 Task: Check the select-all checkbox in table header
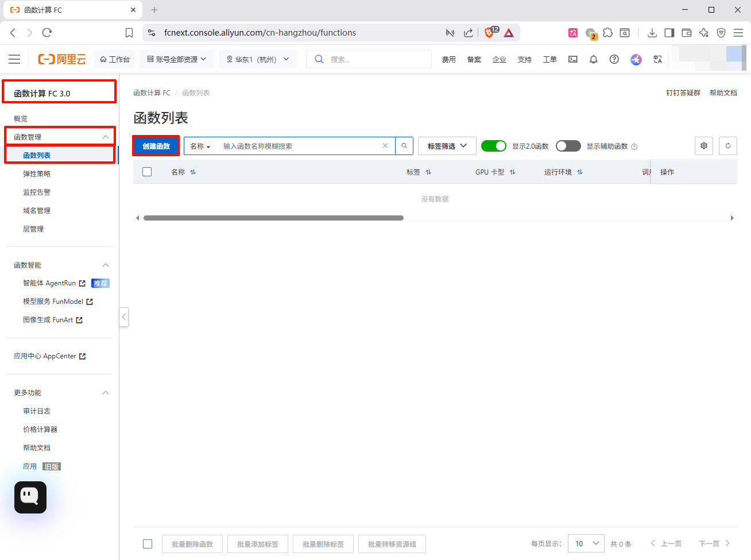(147, 172)
